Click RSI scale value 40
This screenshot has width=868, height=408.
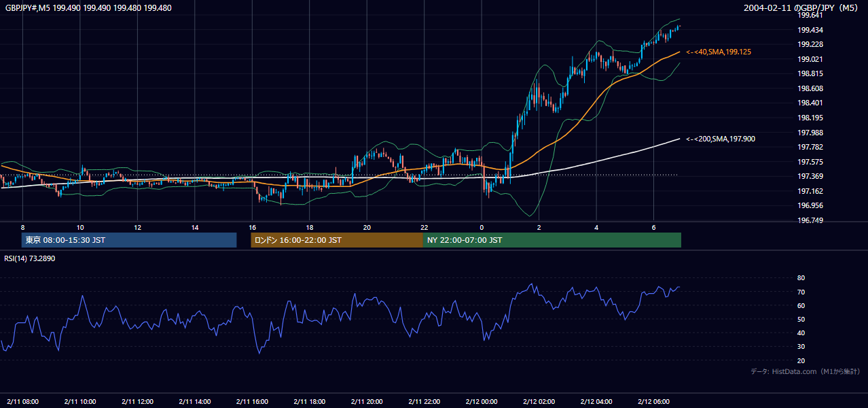point(801,333)
